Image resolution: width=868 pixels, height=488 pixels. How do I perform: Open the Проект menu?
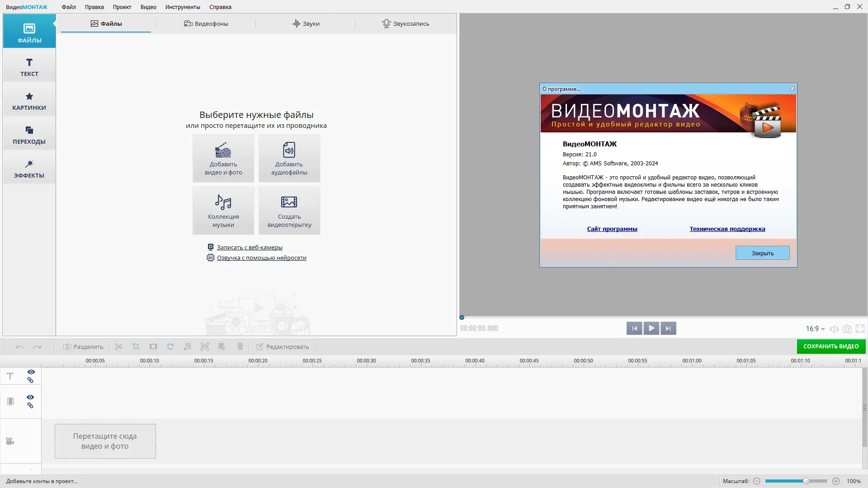[122, 7]
